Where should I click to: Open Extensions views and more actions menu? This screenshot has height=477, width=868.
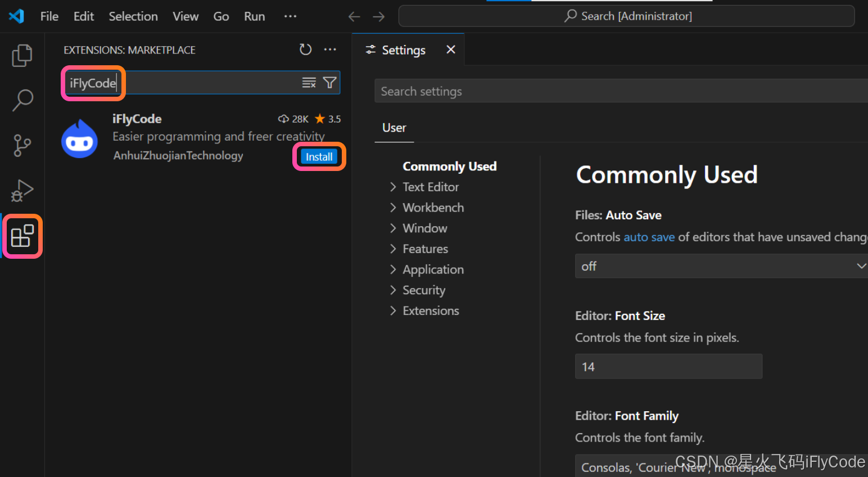pyautogui.click(x=330, y=49)
